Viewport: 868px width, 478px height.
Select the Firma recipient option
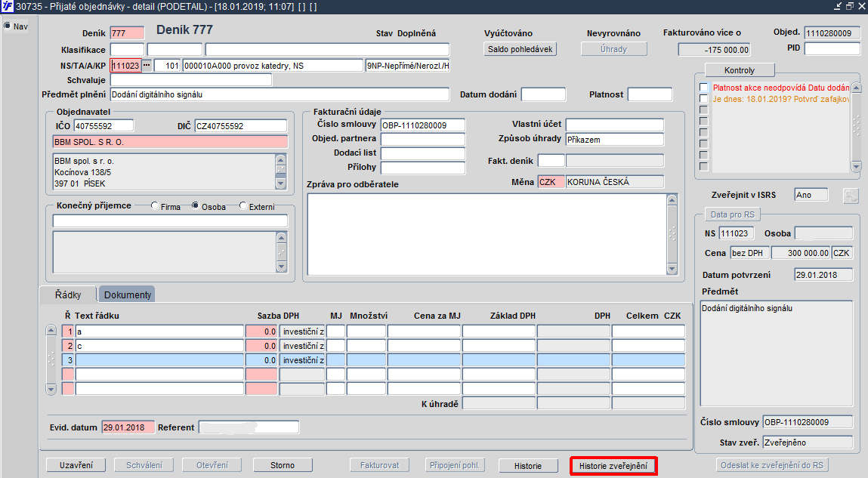pos(155,206)
